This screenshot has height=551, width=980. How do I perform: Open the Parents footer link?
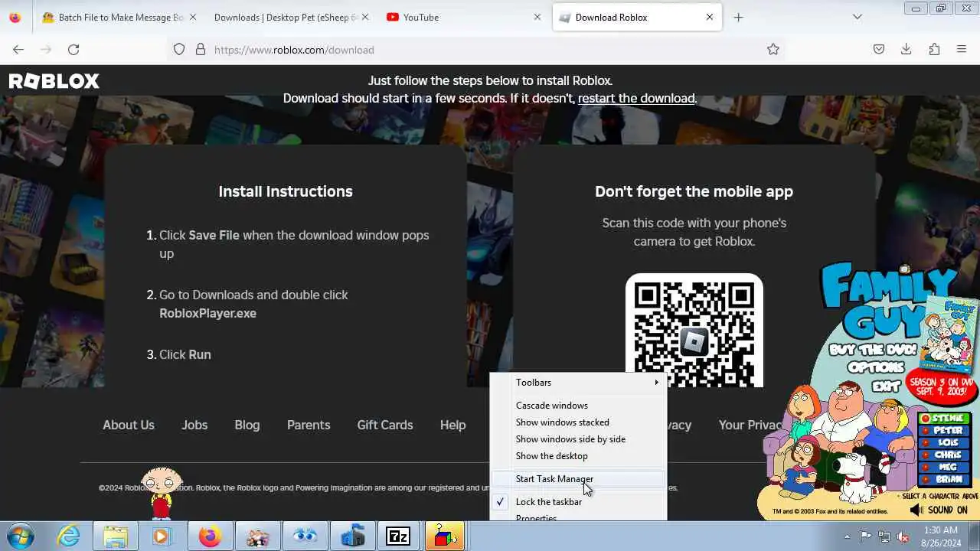click(x=309, y=425)
